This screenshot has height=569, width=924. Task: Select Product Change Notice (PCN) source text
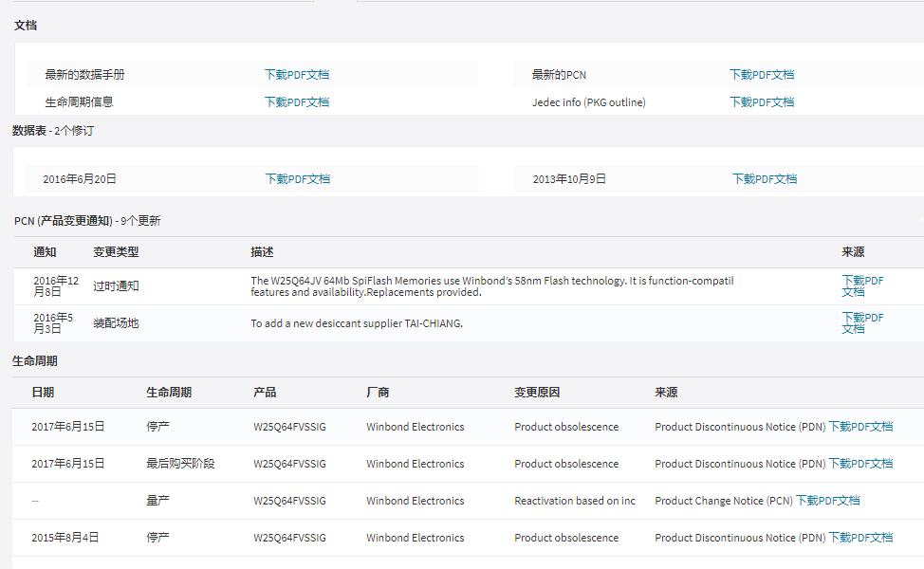724,501
